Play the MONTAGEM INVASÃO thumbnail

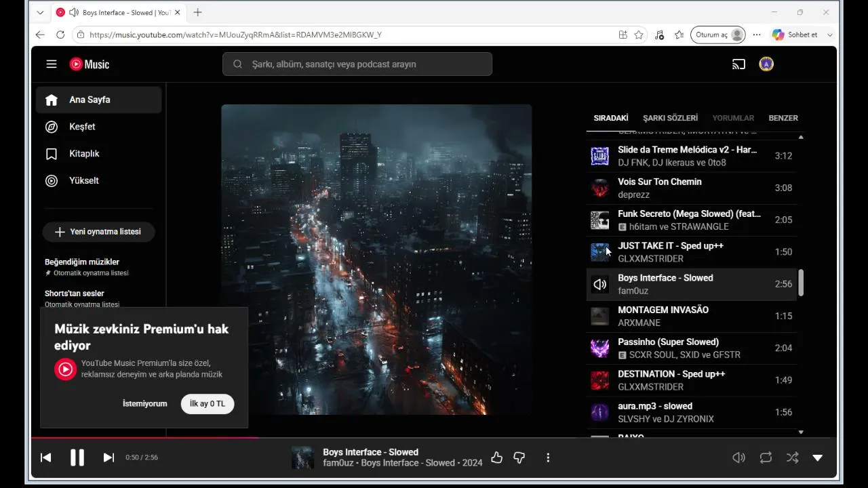pyautogui.click(x=599, y=317)
